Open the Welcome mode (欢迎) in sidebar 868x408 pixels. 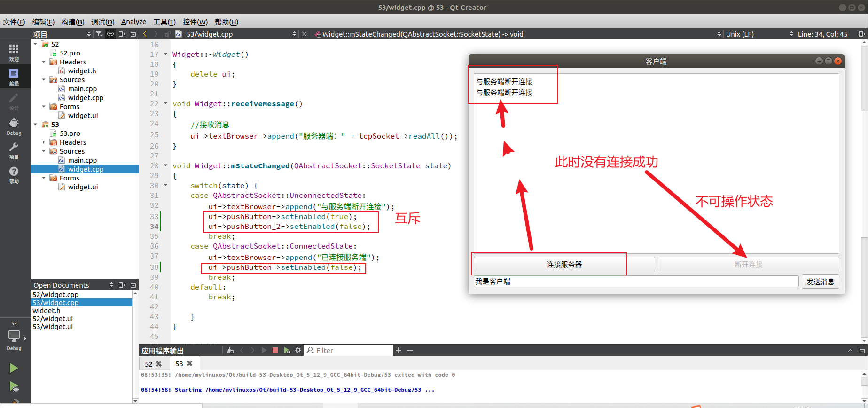click(x=14, y=52)
